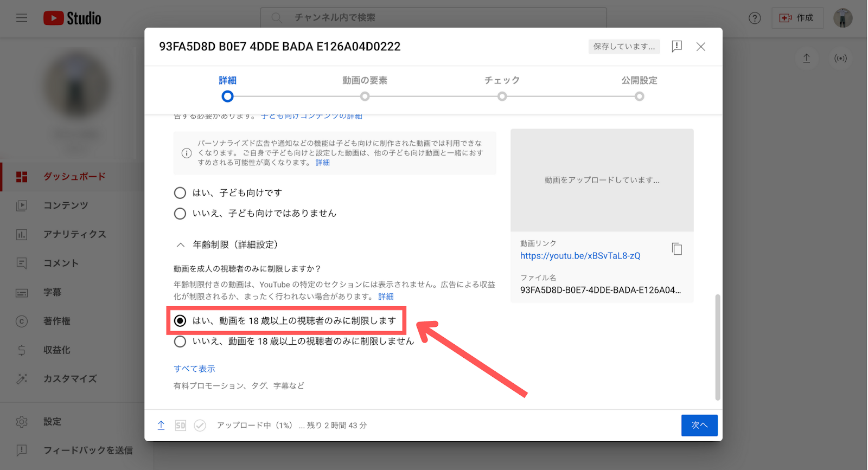Open 子ども向けコンテンツの詳細 link
The height and width of the screenshot is (470, 868).
pos(311,116)
